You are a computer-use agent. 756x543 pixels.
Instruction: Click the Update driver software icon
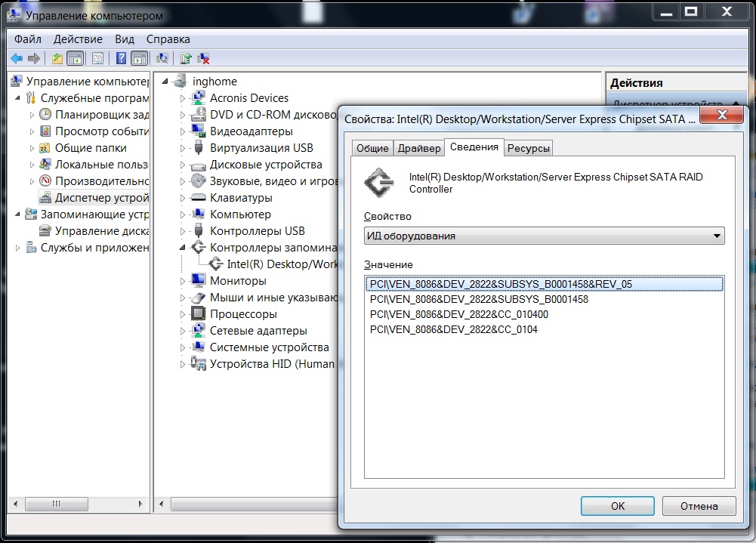click(x=186, y=59)
